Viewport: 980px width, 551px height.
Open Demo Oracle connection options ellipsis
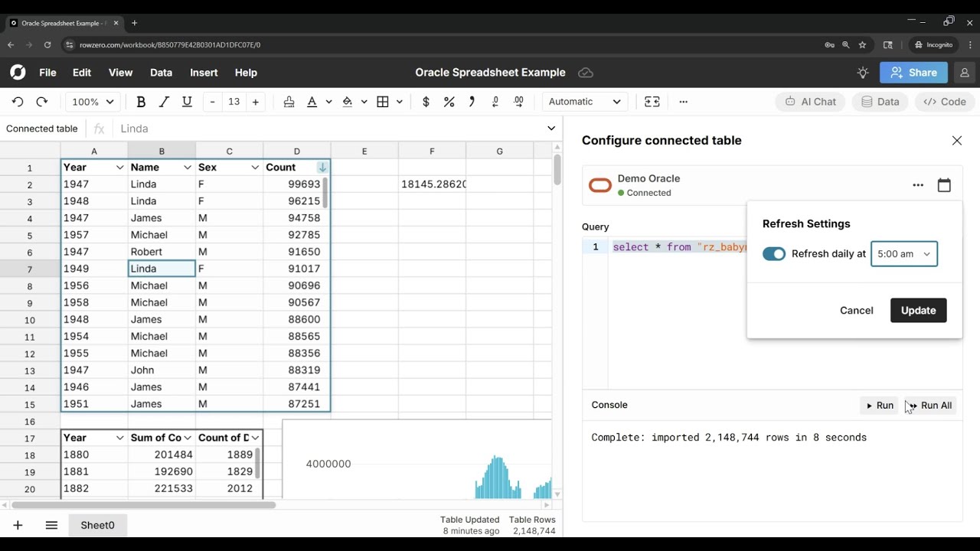[x=918, y=185]
